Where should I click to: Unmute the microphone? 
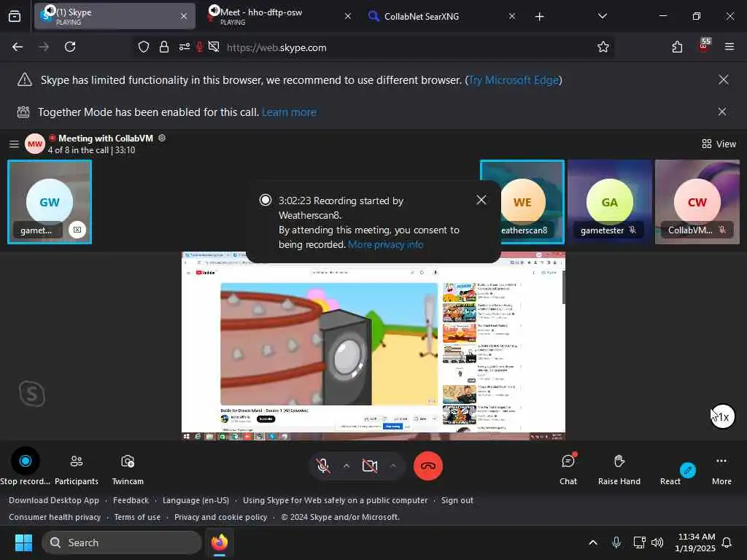click(323, 466)
